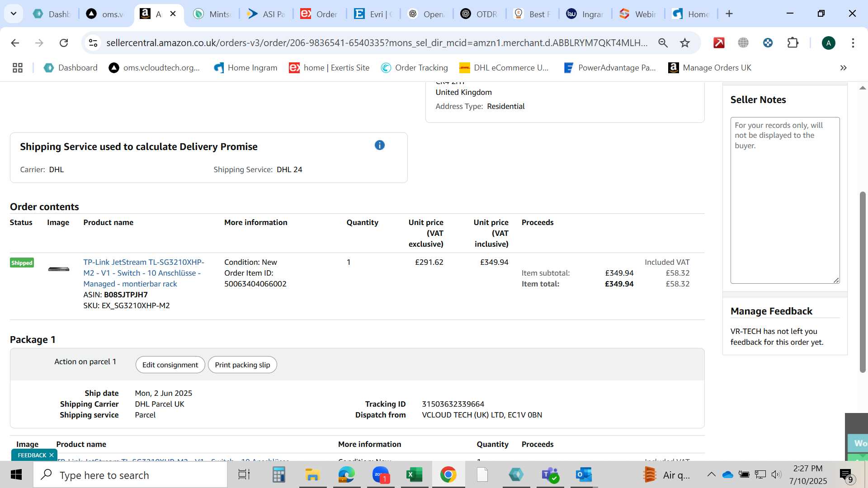Click Order Item ID 50063404066002
This screenshot has width=868, height=488.
255,284
